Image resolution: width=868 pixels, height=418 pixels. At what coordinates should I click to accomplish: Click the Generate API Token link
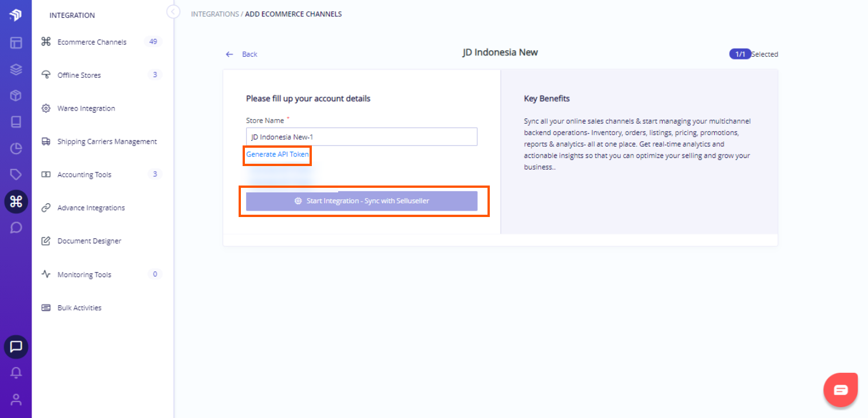tap(278, 155)
